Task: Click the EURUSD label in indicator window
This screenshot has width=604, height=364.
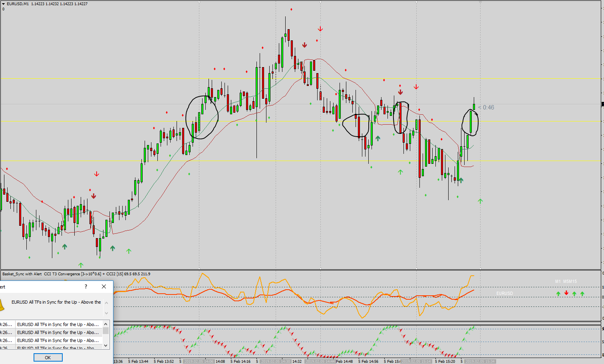Action: pos(505,293)
